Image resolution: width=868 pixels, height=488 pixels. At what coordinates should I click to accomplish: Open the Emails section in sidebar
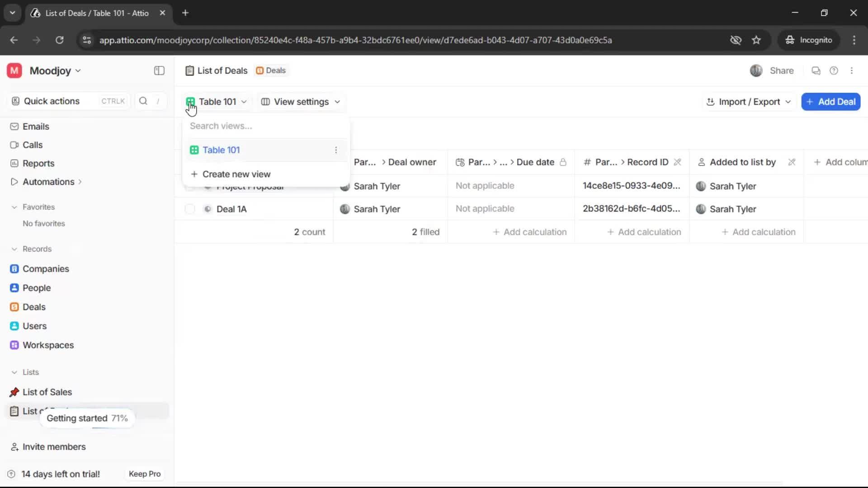click(x=35, y=127)
